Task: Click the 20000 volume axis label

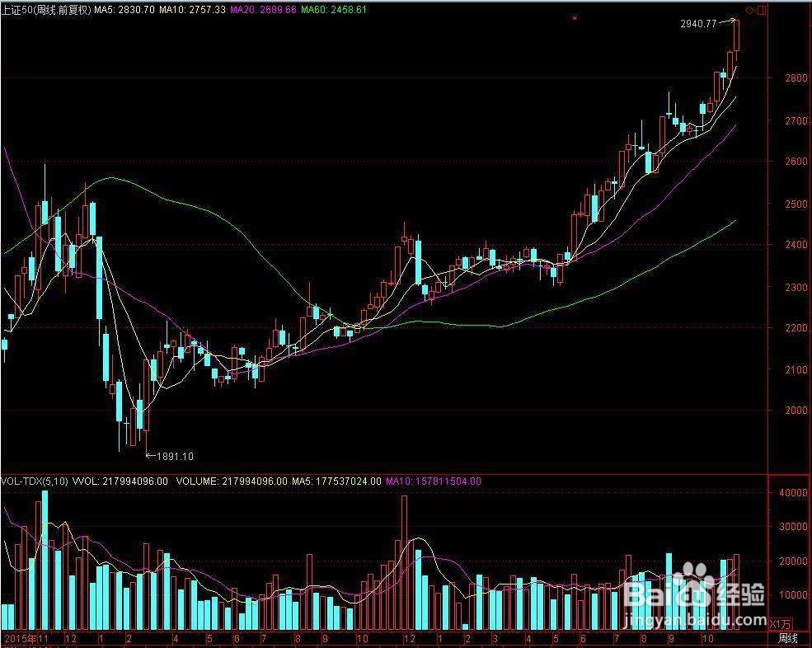Action: [793, 561]
